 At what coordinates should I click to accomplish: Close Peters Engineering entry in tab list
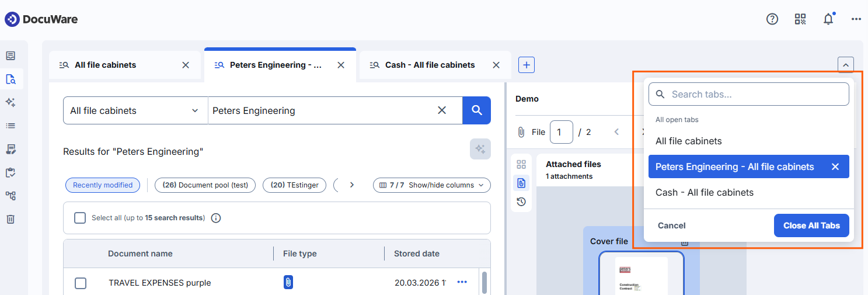pos(835,167)
